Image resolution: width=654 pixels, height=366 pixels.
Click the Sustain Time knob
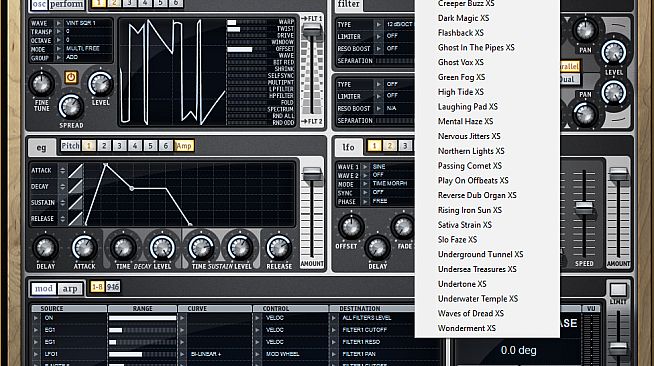click(x=201, y=248)
